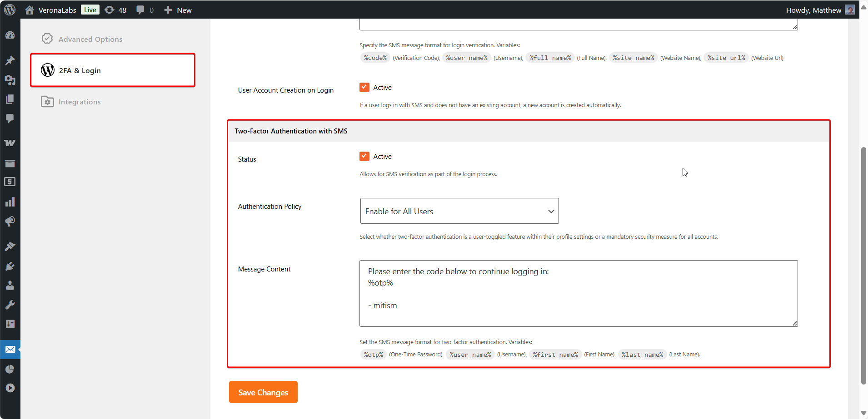Image resolution: width=868 pixels, height=419 pixels.
Task: Open Comments speech bubble in sidebar
Action: pyautogui.click(x=10, y=118)
